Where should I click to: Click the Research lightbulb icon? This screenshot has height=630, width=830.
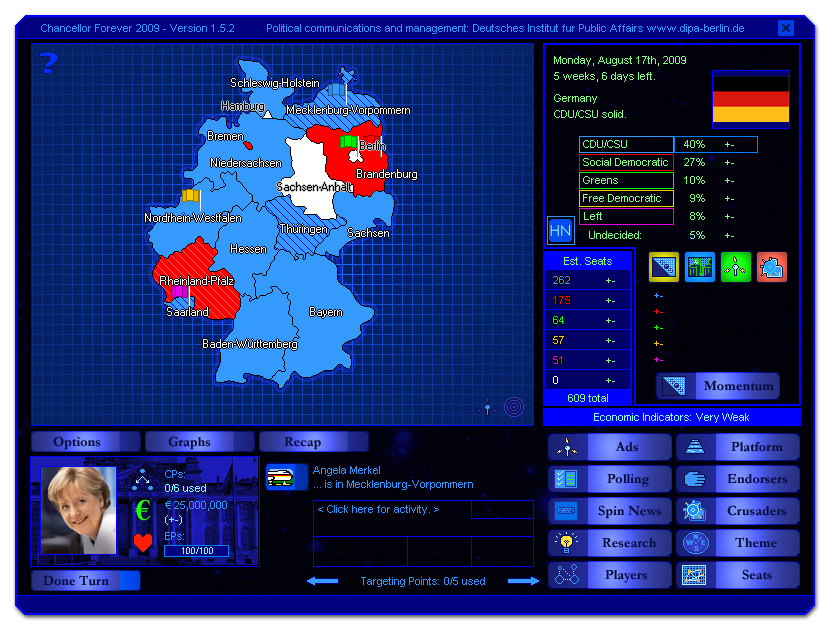[566, 542]
